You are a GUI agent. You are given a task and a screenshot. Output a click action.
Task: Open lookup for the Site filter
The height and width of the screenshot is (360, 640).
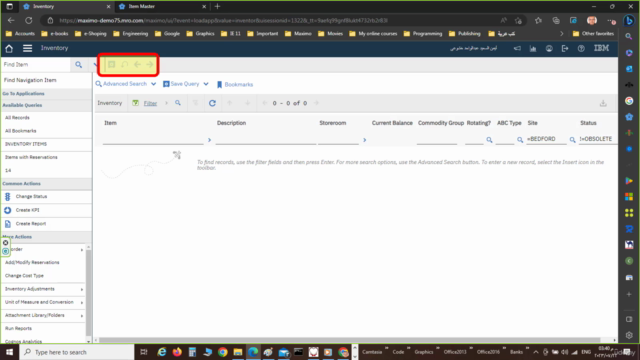tap(573, 140)
